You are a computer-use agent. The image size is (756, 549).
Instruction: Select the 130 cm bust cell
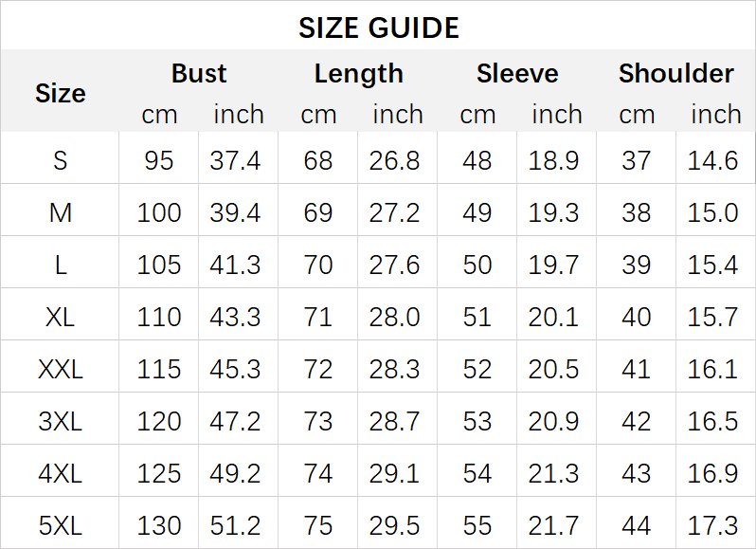point(159,524)
